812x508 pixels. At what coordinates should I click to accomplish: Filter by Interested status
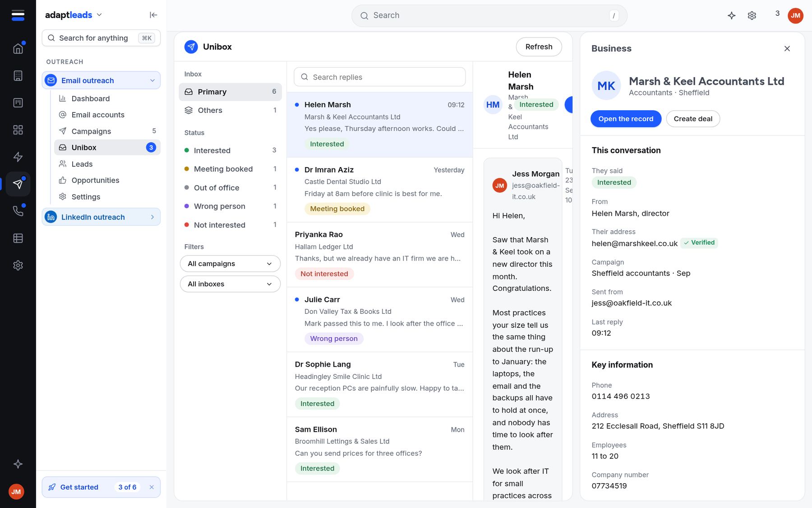coord(230,150)
